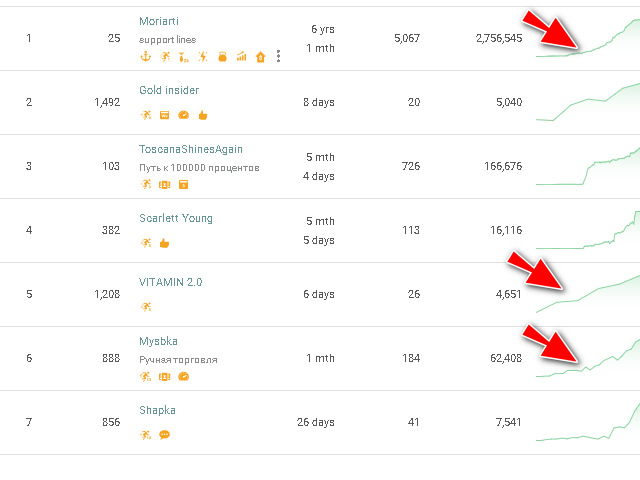
Task: Click the necktie badge in Moriarti's row
Action: coord(184,57)
